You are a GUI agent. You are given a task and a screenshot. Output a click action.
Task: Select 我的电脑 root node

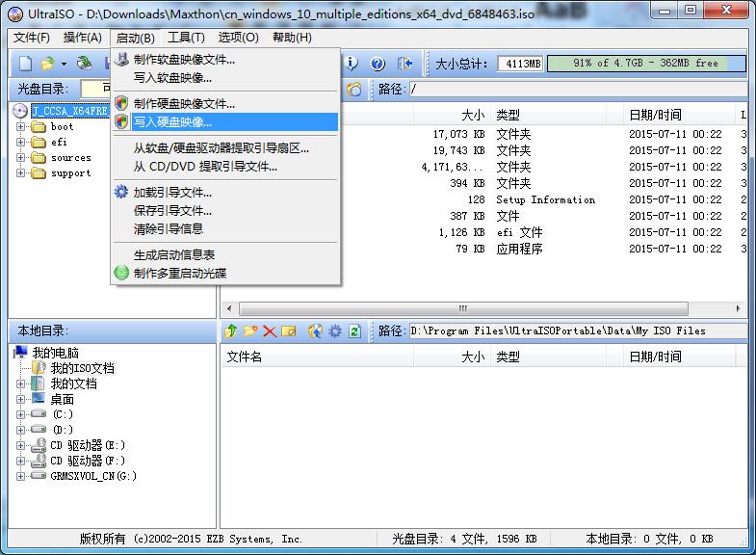55,353
